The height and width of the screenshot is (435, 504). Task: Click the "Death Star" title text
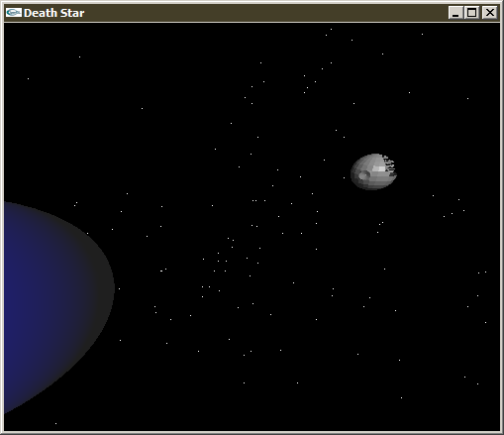pos(54,13)
